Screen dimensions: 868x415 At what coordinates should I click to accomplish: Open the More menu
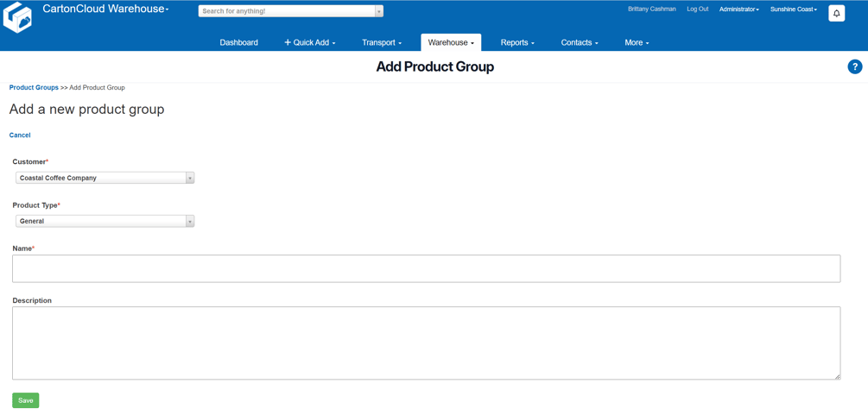pos(637,42)
